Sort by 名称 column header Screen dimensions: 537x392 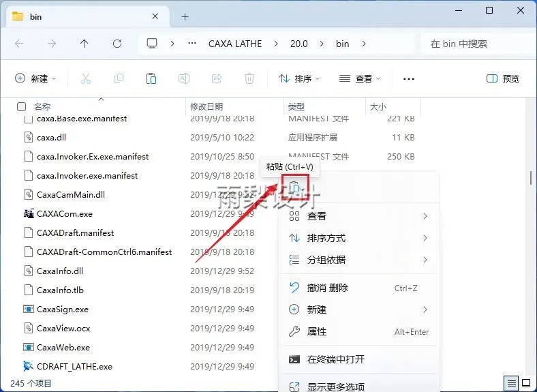click(42, 106)
